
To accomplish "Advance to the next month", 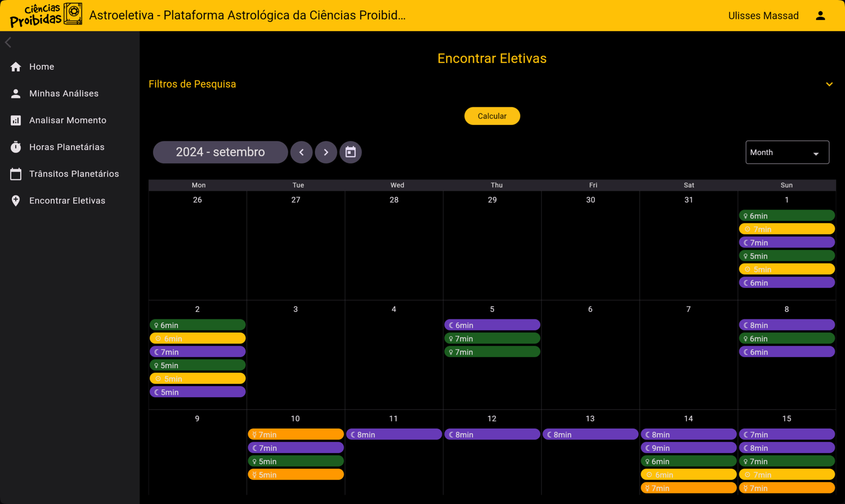I will [x=326, y=152].
